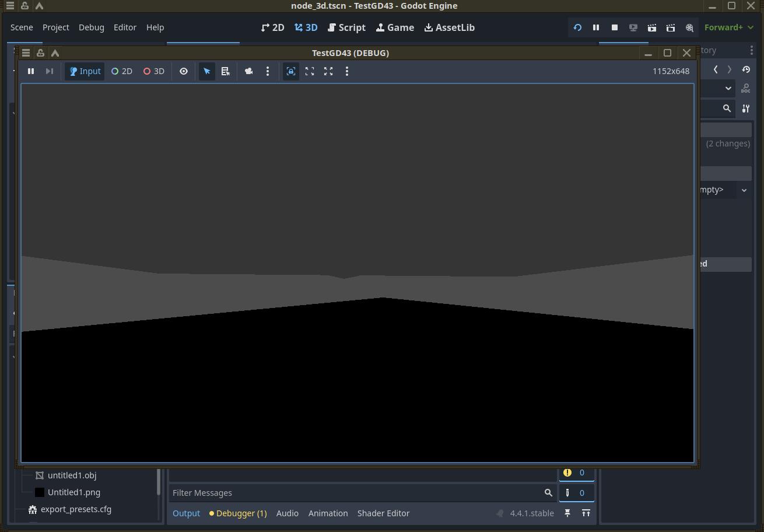The width and height of the screenshot is (764, 532).
Task: Click the Next Frame step button
Action: pos(50,71)
